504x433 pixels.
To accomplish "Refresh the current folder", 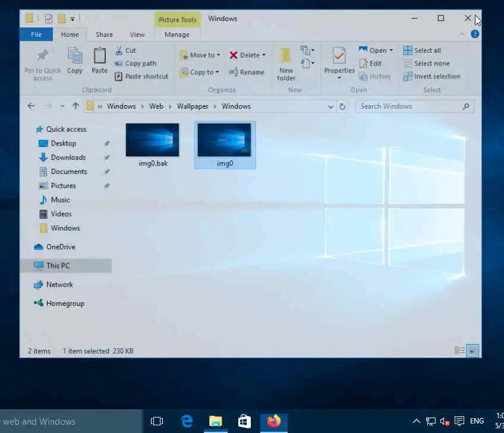I will [342, 107].
